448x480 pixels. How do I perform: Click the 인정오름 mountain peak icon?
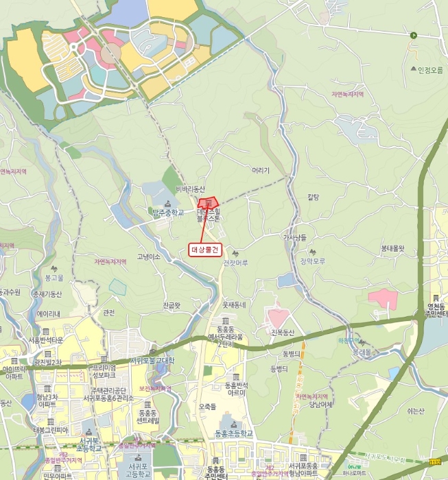pos(414,69)
